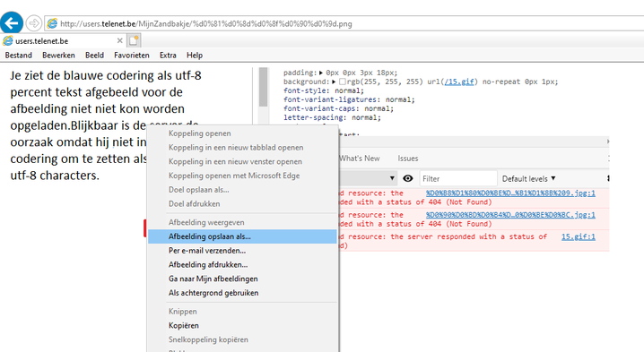Open the console context selector dropdown arrow
This screenshot has height=352, width=644.
pyautogui.click(x=392, y=178)
